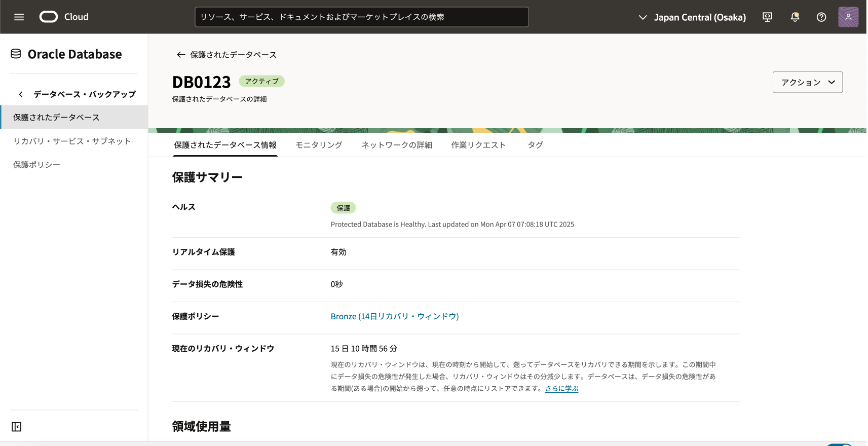Open the Bronze protection policy link
This screenshot has width=868, height=446.
coord(394,316)
